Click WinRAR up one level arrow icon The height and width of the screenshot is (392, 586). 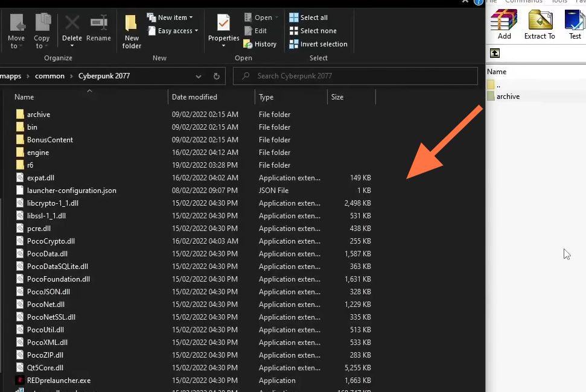coord(495,54)
